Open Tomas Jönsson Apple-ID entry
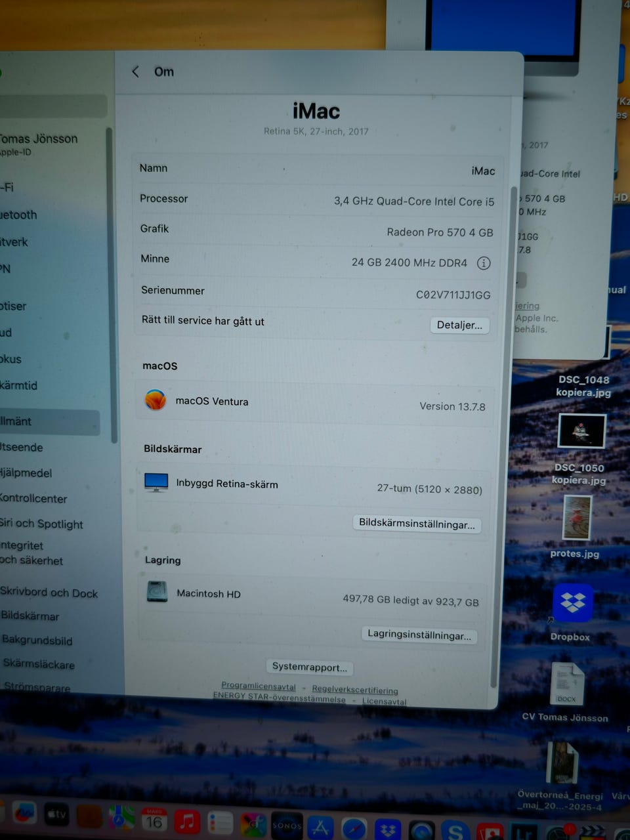This screenshot has height=840, width=630. [x=39, y=144]
